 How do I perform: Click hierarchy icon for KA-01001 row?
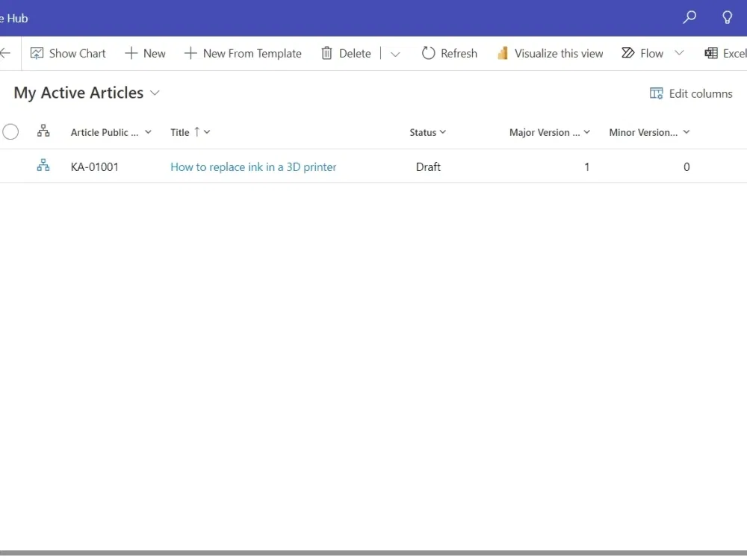pos(43,166)
